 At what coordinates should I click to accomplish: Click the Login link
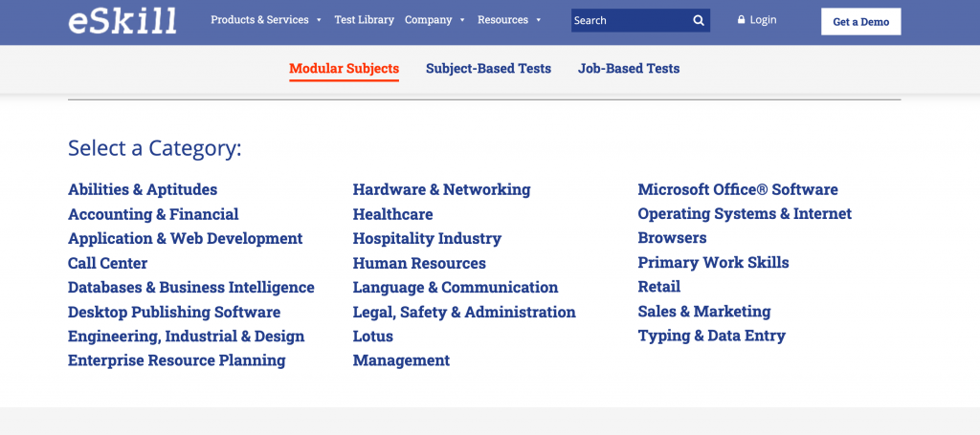(x=763, y=20)
